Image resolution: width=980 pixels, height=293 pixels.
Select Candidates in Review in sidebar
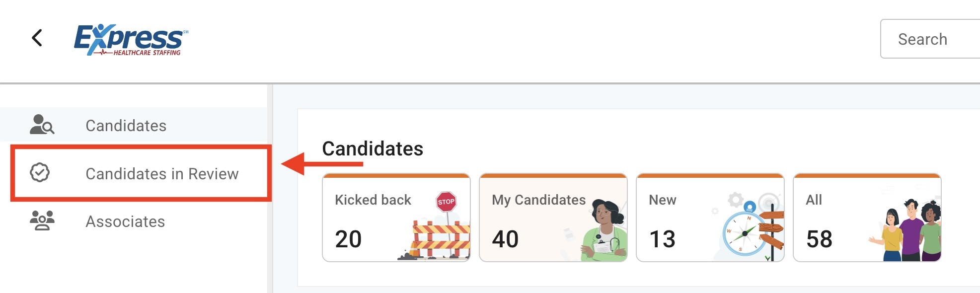[x=162, y=174]
